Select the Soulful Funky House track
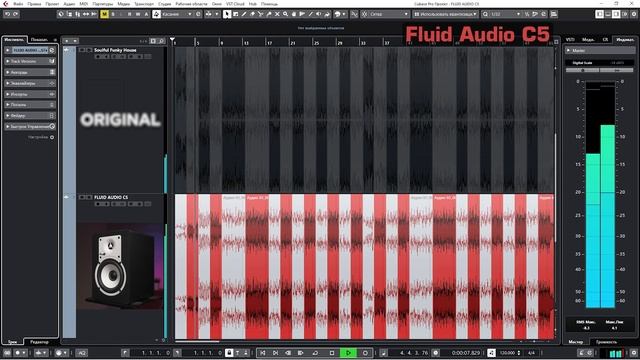640x360 pixels. tap(116, 50)
